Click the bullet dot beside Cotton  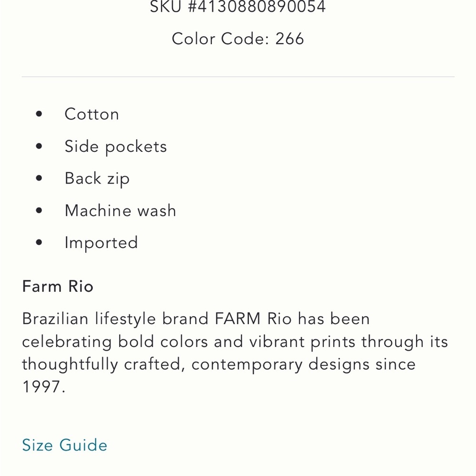(39, 114)
